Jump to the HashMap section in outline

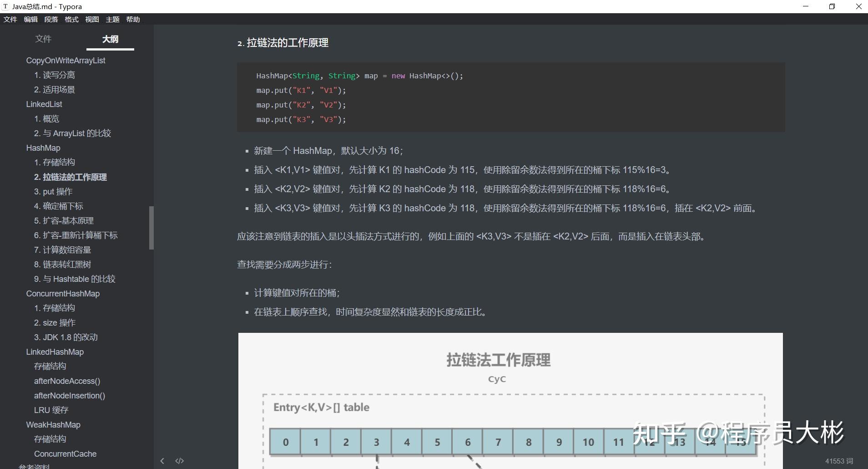(x=43, y=148)
